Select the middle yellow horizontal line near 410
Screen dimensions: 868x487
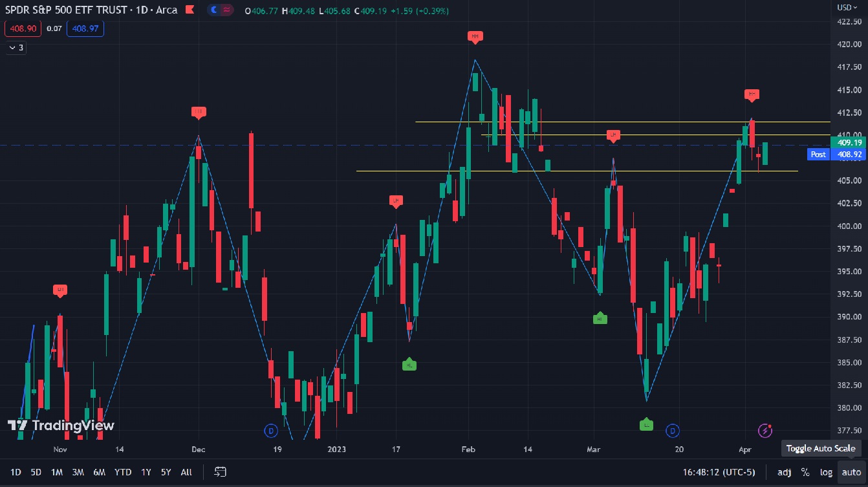(655, 135)
